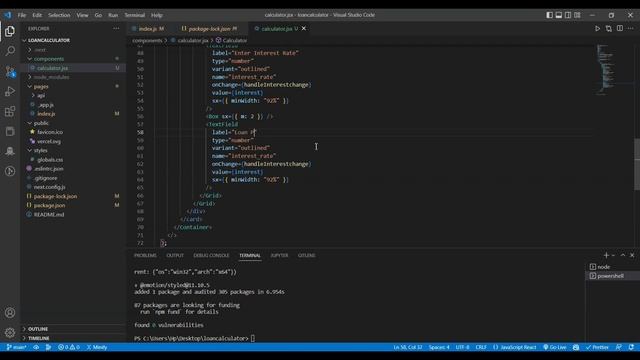The height and width of the screenshot is (360, 640).
Task: Open favicon.ico in explorer
Action: click(73, 132)
